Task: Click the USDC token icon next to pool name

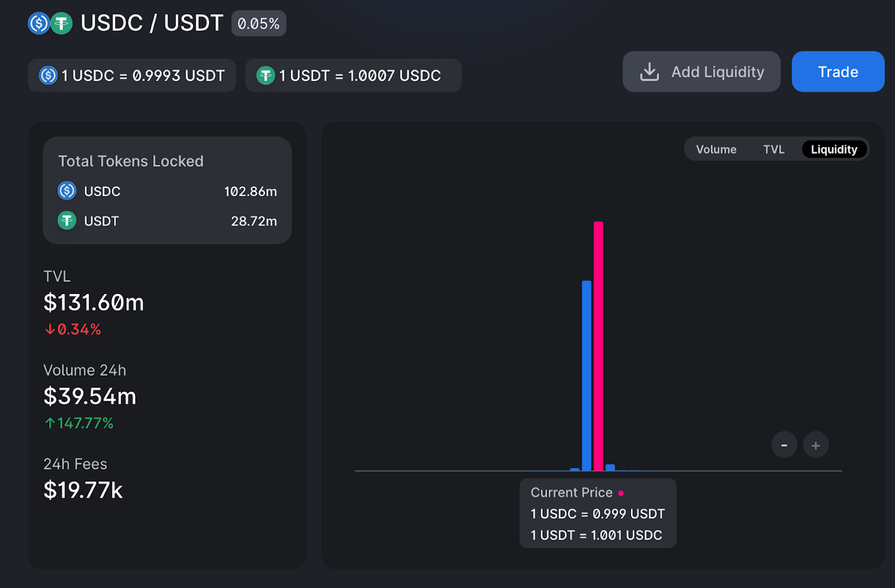Action: pos(38,23)
